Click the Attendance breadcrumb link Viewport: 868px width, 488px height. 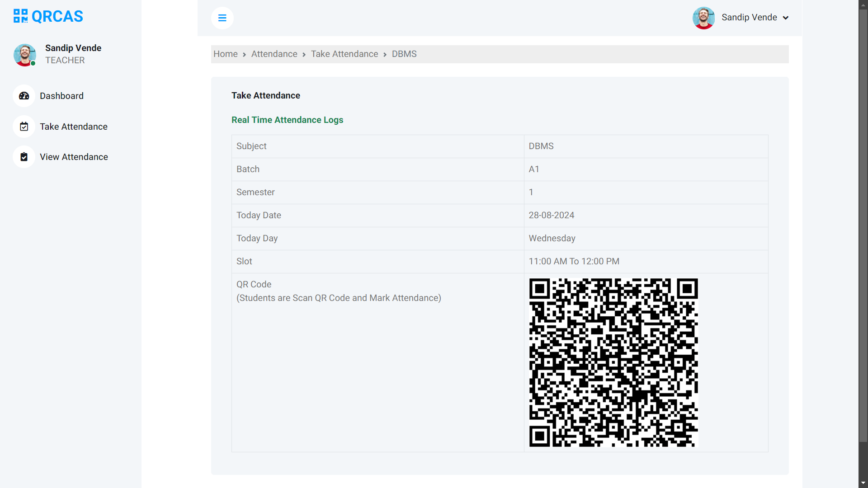point(274,54)
